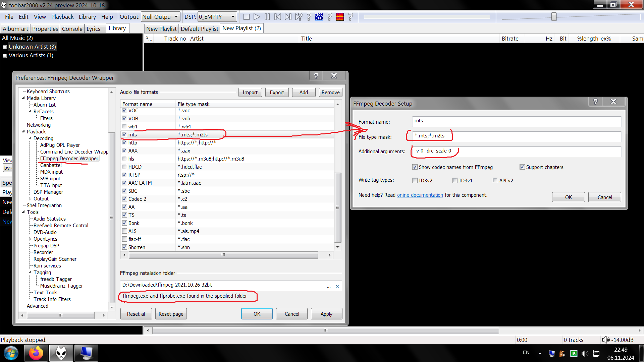
Task: Click the Pause toolbar icon
Action: click(x=267, y=17)
